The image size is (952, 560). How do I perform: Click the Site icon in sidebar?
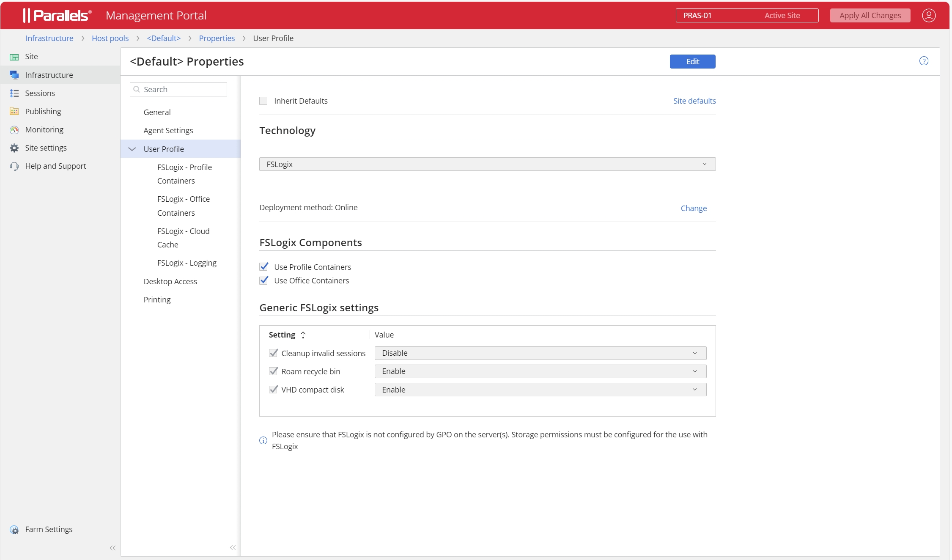[x=14, y=57]
